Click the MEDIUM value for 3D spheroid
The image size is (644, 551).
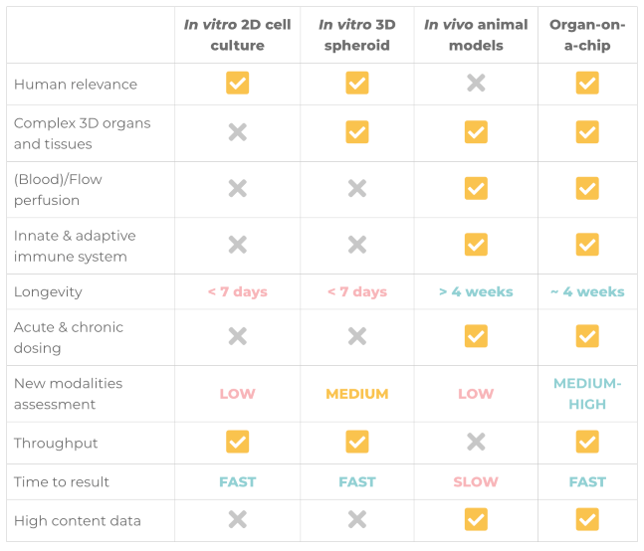tap(357, 394)
